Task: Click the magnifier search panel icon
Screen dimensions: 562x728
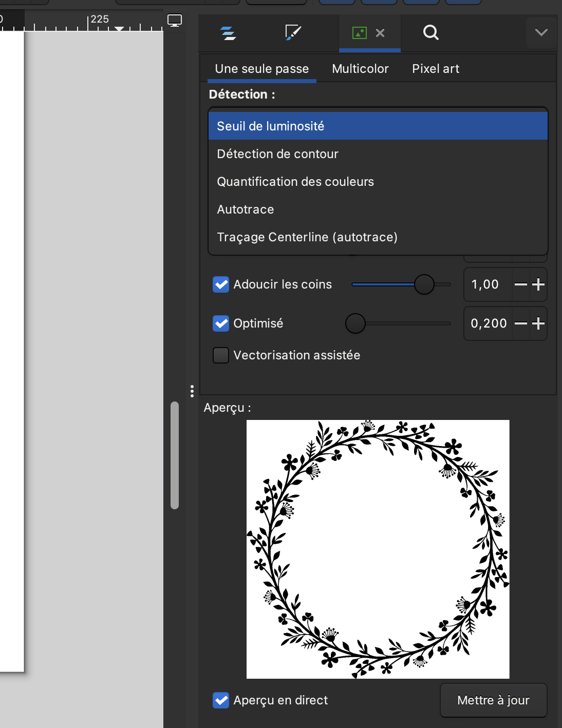Action: pos(430,33)
